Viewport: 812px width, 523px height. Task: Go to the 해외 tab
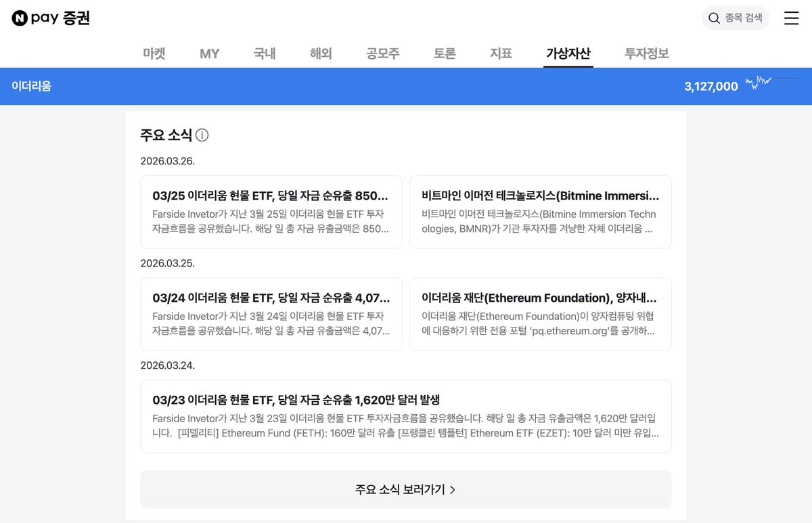[321, 53]
